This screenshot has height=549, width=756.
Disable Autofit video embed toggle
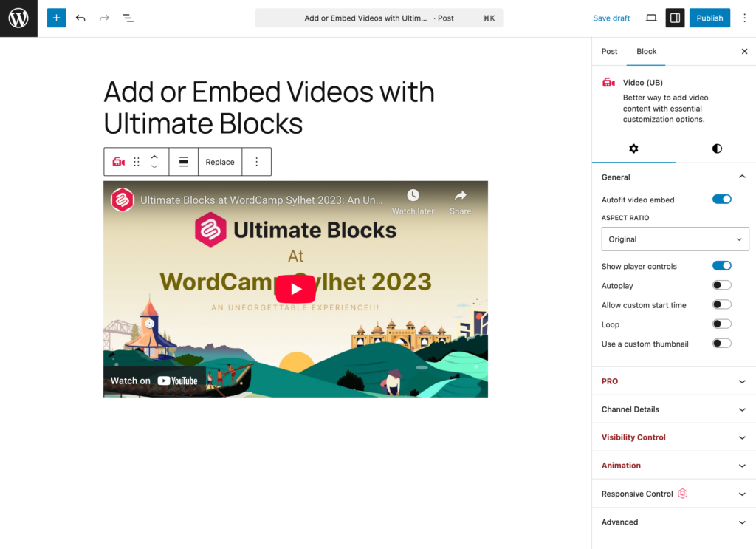tap(721, 200)
